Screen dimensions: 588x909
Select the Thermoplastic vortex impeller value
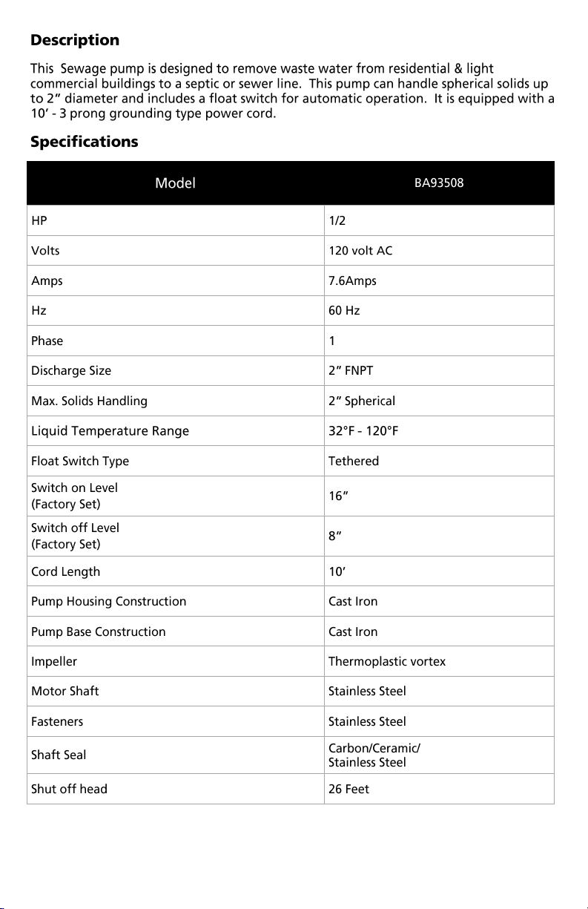point(387,661)
